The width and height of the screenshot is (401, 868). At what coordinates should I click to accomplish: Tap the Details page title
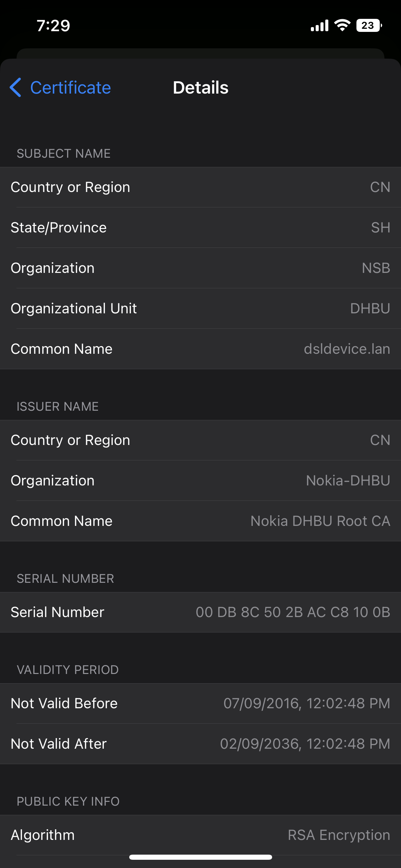200,88
